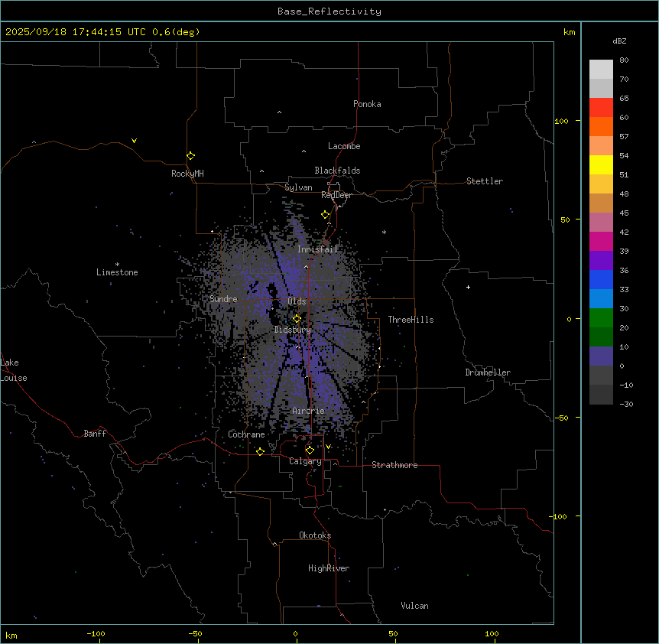Click the yellow chevron marker northwest of RockyMH

pos(134,141)
